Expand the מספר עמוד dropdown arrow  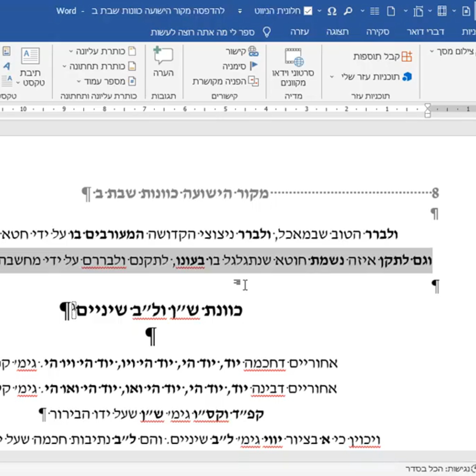pos(79,81)
